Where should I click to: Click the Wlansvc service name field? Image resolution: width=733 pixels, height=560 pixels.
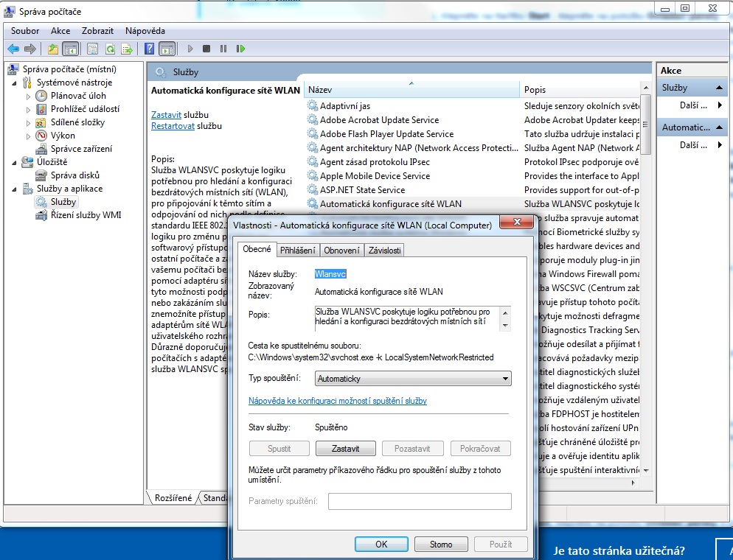[330, 274]
